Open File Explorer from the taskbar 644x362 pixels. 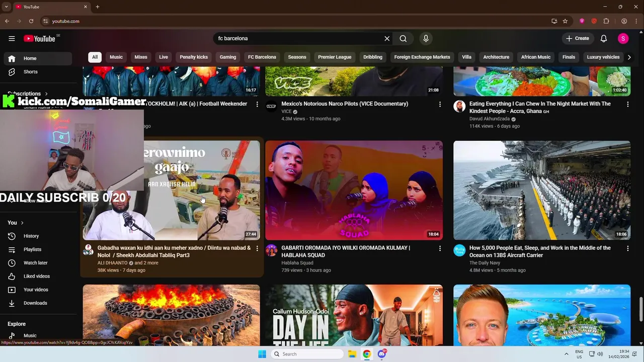click(352, 354)
